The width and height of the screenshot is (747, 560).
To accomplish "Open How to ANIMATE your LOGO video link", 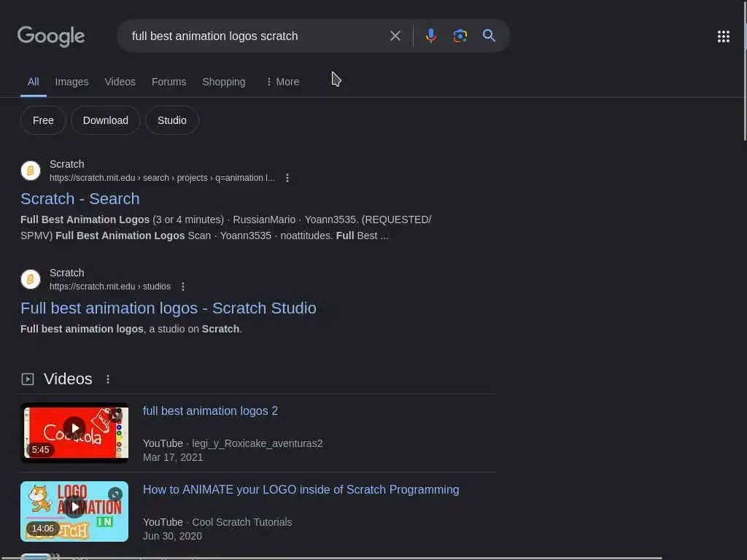I will (301, 489).
